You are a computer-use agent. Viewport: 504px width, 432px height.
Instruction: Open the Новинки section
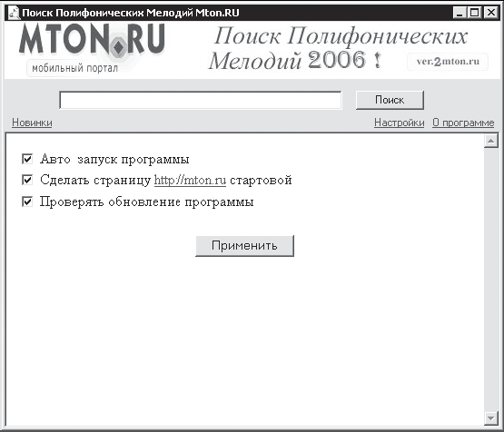pyautogui.click(x=32, y=123)
